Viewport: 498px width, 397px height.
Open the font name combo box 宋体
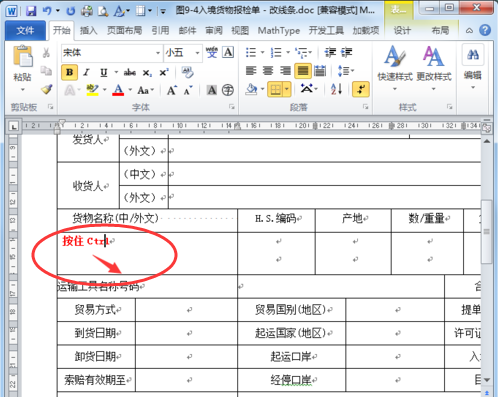(111, 53)
